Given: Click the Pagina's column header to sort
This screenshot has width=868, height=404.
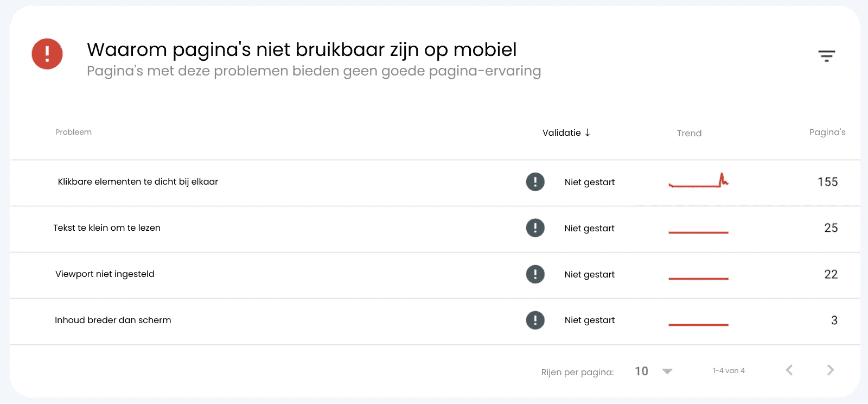Looking at the screenshot, I should point(827,132).
